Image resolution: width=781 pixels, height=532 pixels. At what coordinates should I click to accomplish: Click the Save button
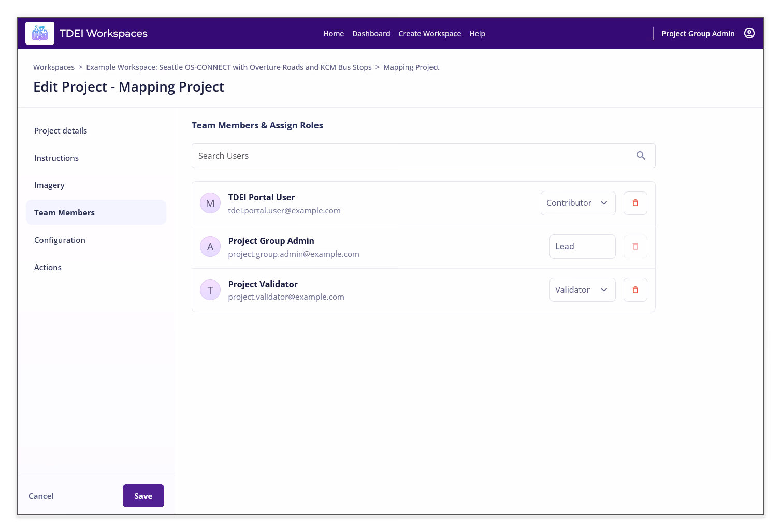click(x=143, y=496)
